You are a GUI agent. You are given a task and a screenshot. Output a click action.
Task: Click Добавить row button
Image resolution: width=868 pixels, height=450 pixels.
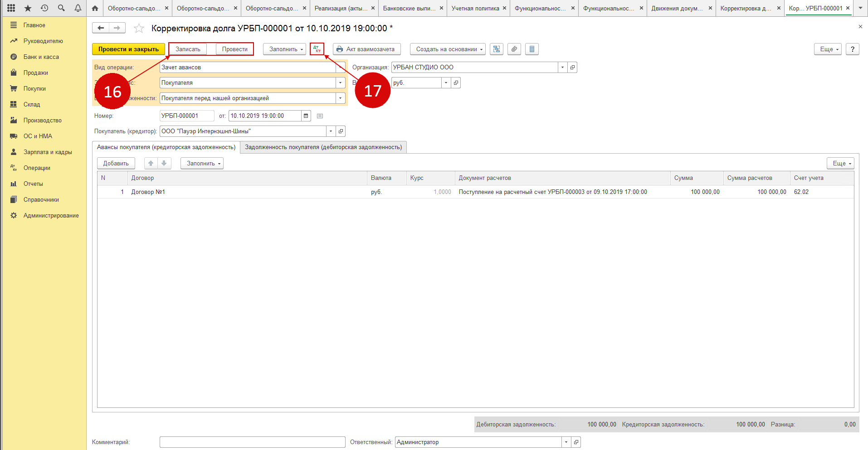116,164
